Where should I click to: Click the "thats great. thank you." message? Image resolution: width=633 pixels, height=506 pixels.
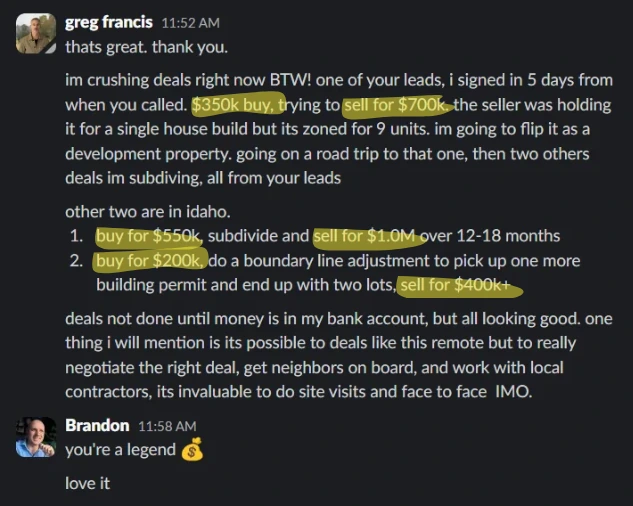click(x=147, y=47)
